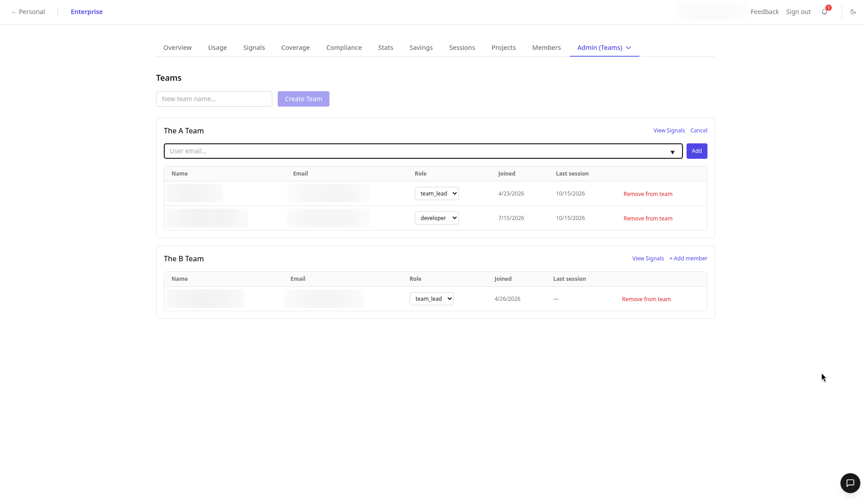
Task: Toggle dark mode moon icon
Action: point(853,12)
